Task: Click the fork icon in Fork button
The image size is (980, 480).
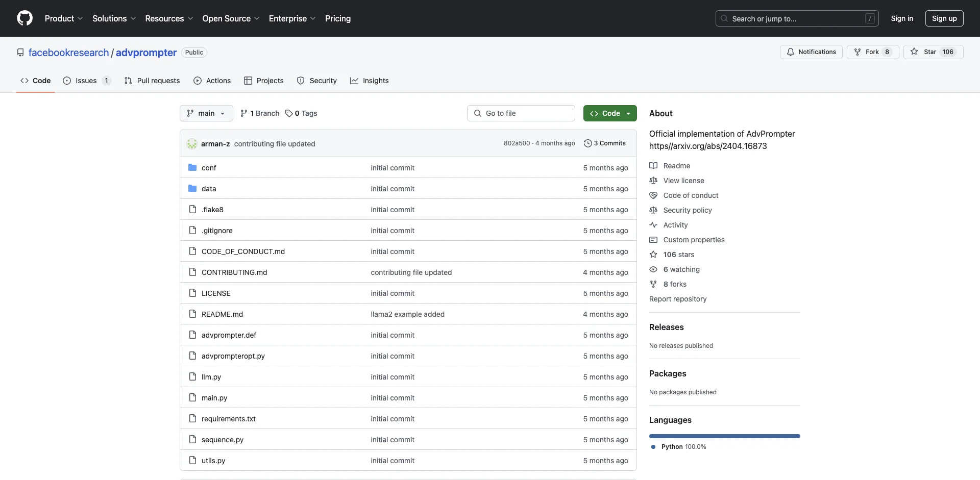Action: [857, 52]
